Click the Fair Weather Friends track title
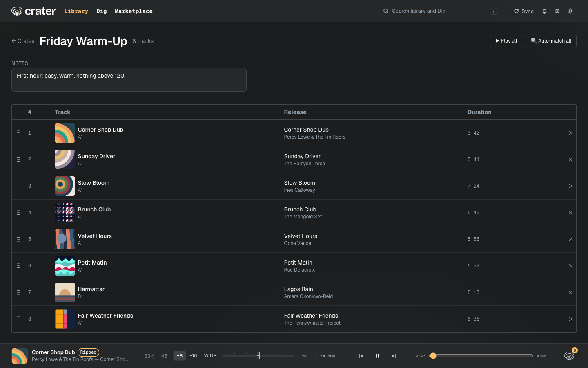Screen dimensions: 588x368 105,316
